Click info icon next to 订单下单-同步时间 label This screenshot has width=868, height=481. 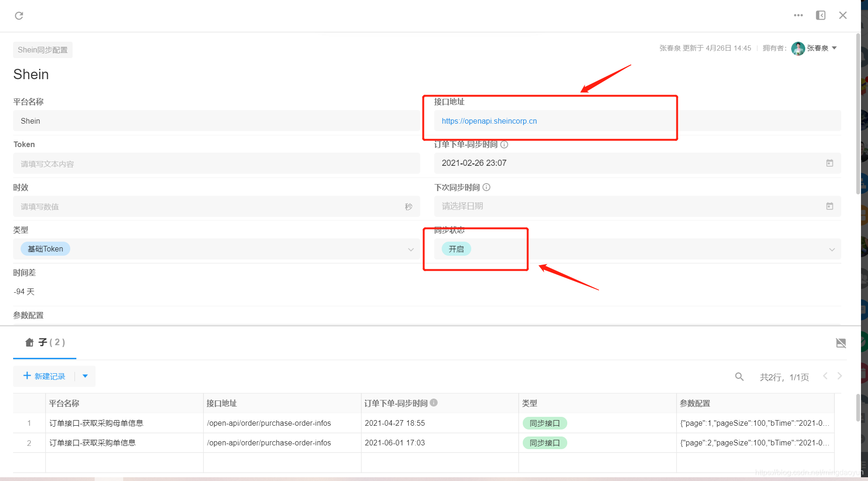504,145
